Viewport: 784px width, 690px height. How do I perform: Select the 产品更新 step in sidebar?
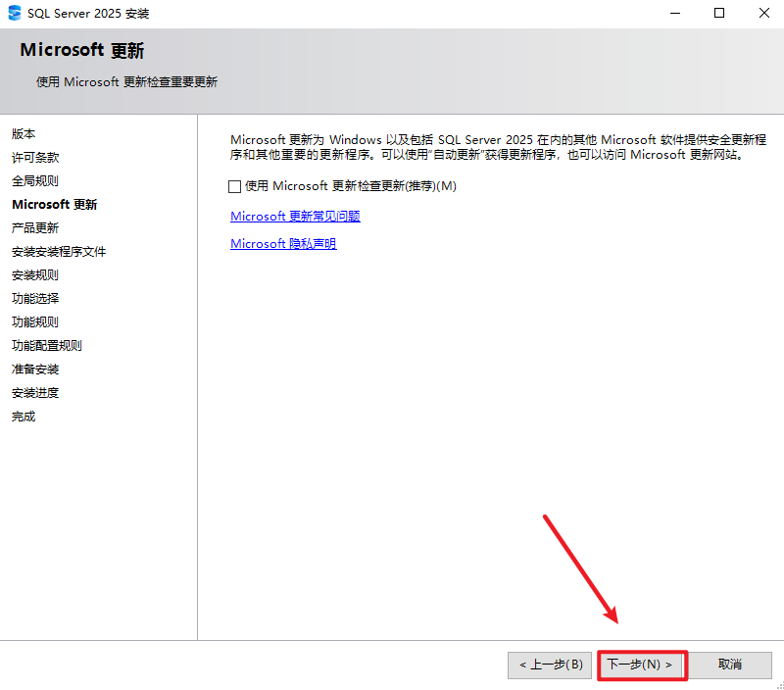(35, 228)
